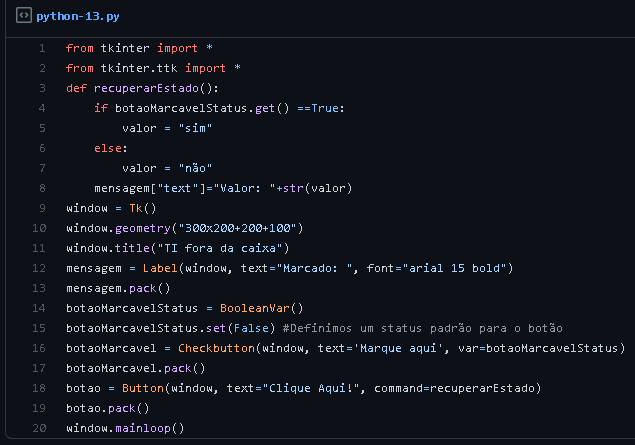Select line number 10
This screenshot has height=445, width=635.
pyautogui.click(x=39, y=228)
